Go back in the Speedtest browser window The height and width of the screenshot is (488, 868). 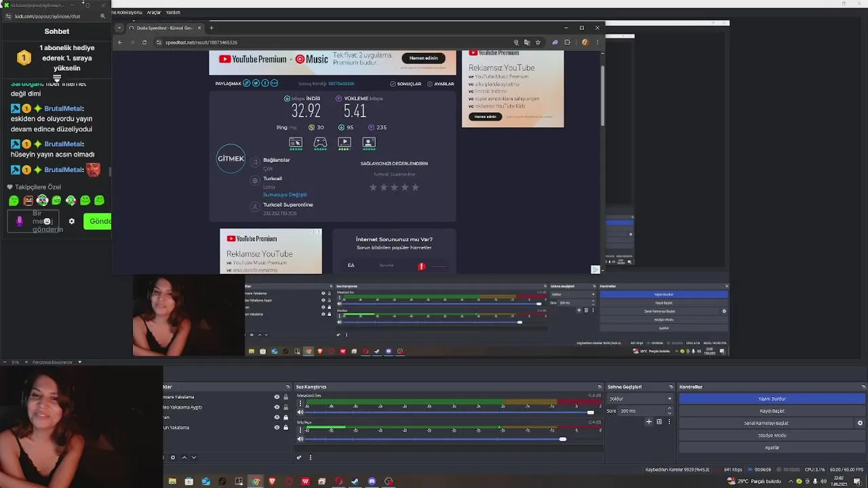click(x=120, y=42)
